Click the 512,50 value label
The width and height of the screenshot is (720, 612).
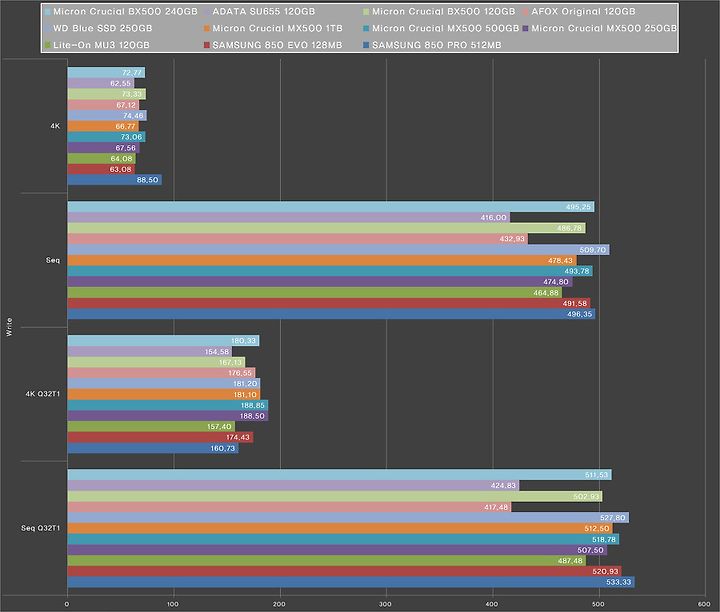point(597,528)
